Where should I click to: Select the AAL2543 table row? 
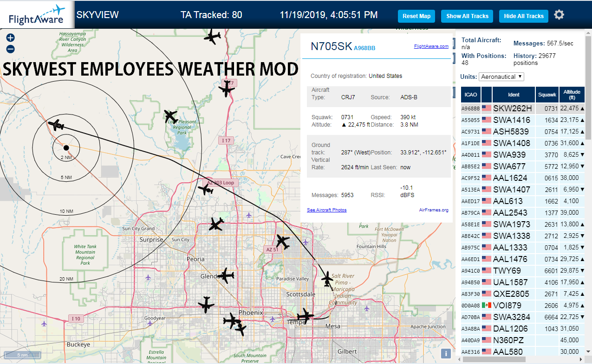(523, 213)
